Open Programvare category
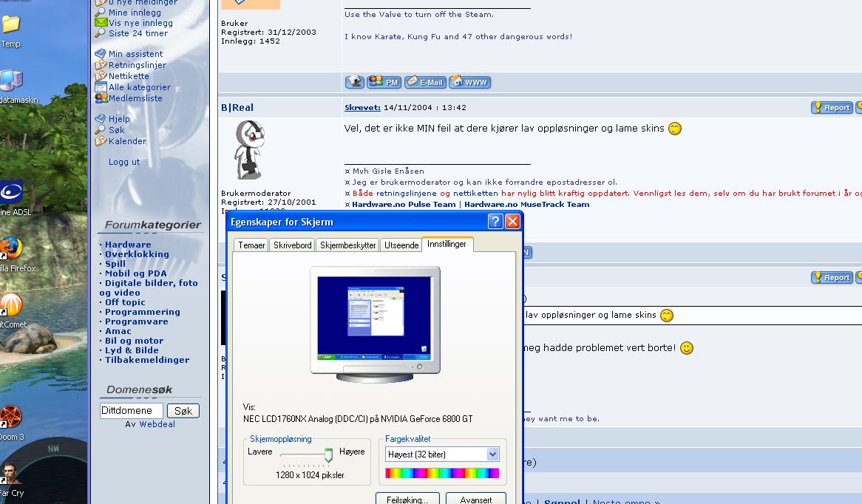 point(136,321)
